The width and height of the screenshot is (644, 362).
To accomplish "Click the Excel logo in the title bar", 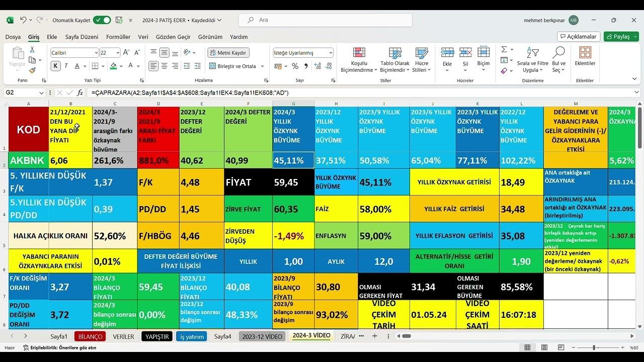I will click(x=10, y=20).
